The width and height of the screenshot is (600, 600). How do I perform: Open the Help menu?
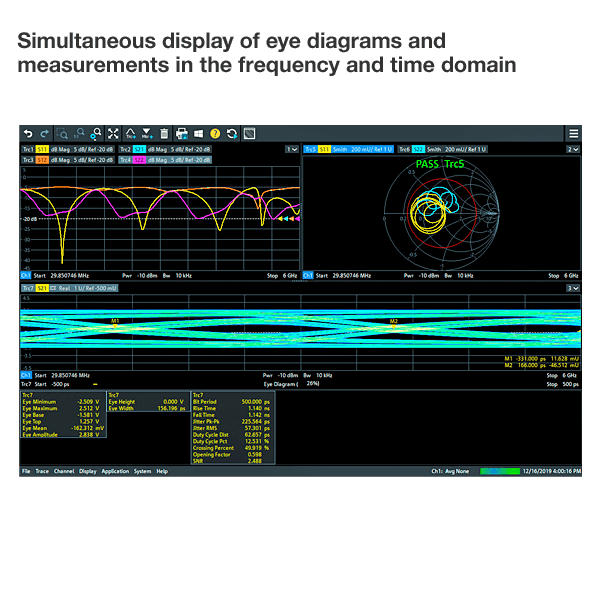(x=162, y=471)
